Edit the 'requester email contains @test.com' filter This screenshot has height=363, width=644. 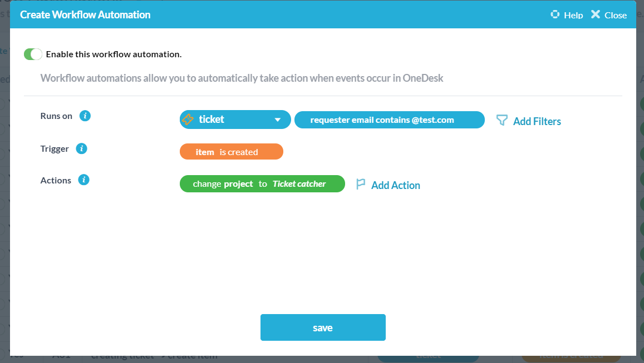point(389,119)
